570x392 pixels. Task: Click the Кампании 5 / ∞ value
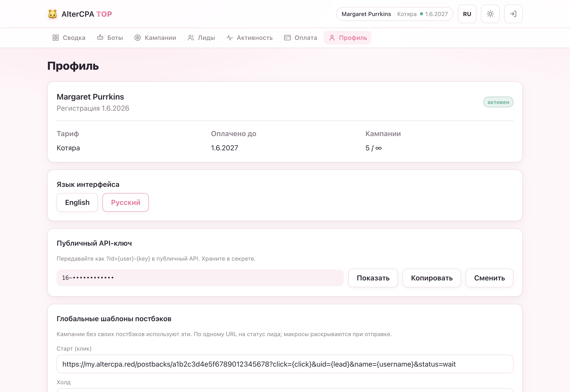373,148
